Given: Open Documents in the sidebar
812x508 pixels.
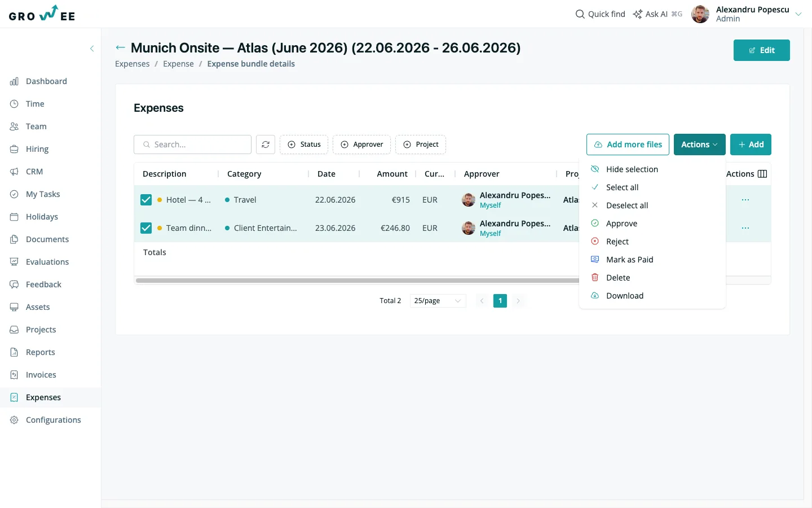Looking at the screenshot, I should (47, 239).
